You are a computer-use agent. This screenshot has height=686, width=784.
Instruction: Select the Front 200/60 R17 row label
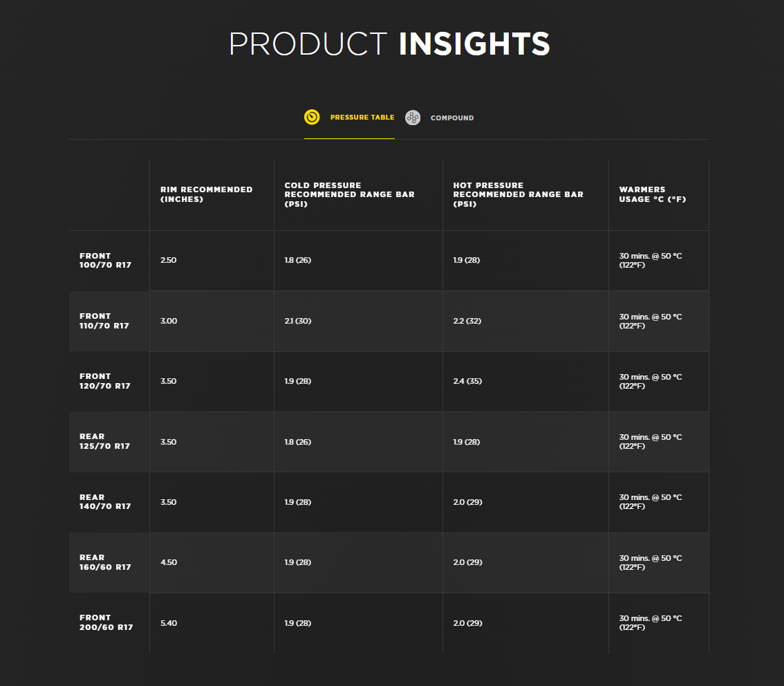106,622
